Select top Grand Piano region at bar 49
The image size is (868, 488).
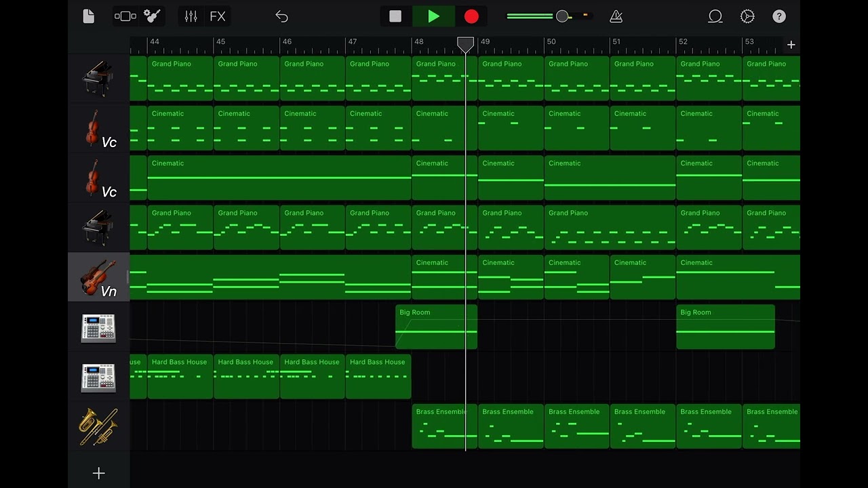[511, 79]
